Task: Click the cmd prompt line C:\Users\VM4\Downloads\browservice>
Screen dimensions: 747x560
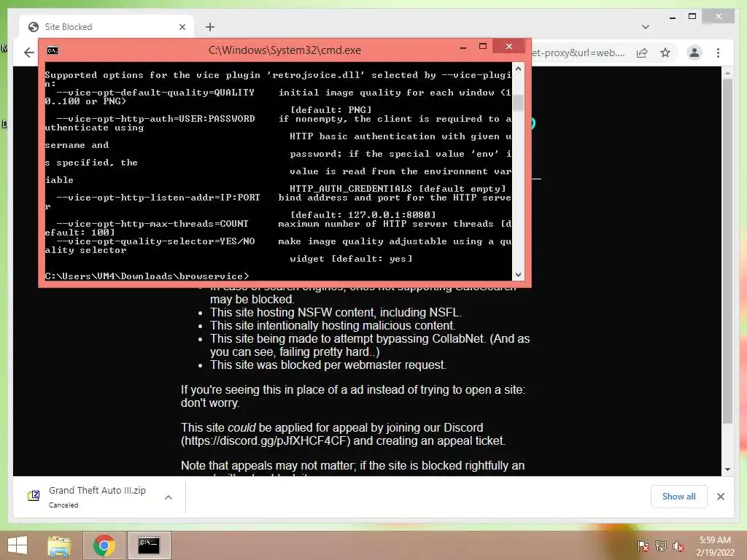Action: pos(147,276)
